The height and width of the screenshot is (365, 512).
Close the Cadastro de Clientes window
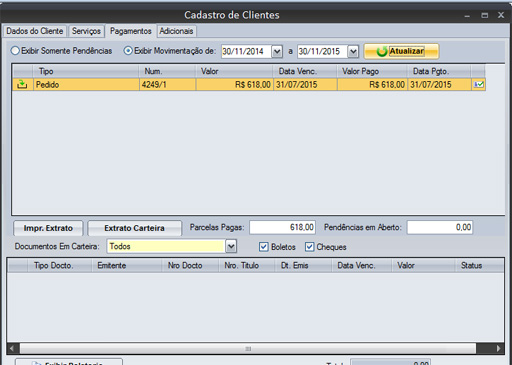click(x=501, y=15)
